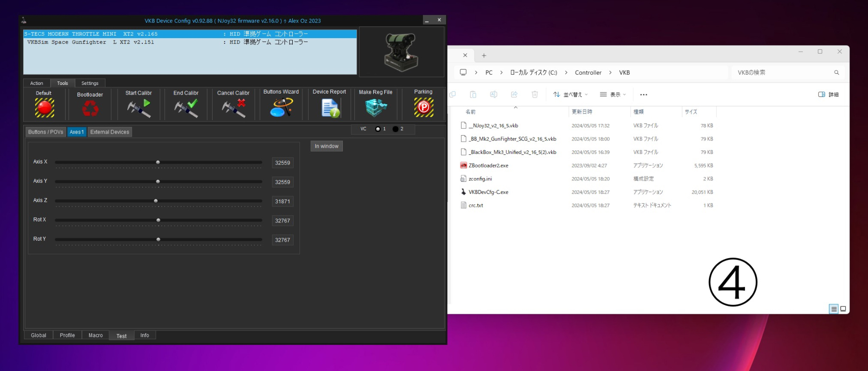Open the Bootloader tool
The image size is (868, 371).
tap(90, 109)
